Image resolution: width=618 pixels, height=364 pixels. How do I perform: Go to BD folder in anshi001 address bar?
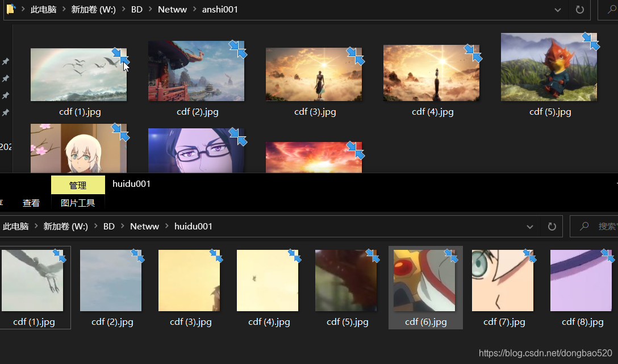[x=137, y=10]
